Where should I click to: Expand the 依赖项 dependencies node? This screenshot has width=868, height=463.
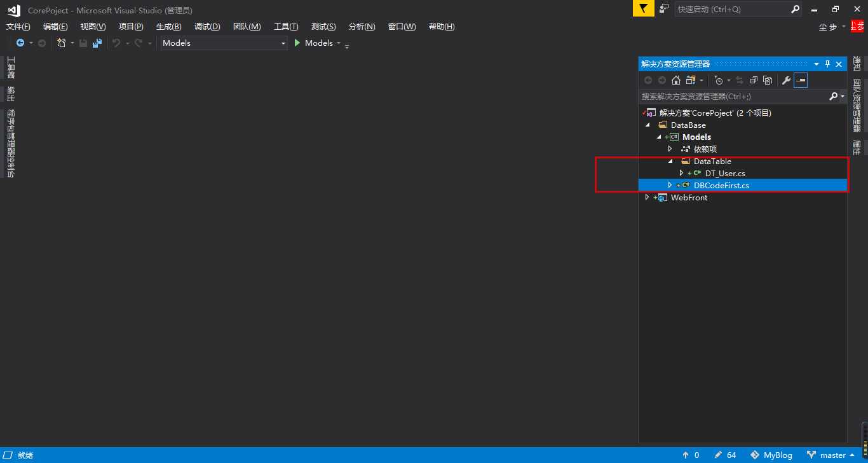[x=670, y=149]
